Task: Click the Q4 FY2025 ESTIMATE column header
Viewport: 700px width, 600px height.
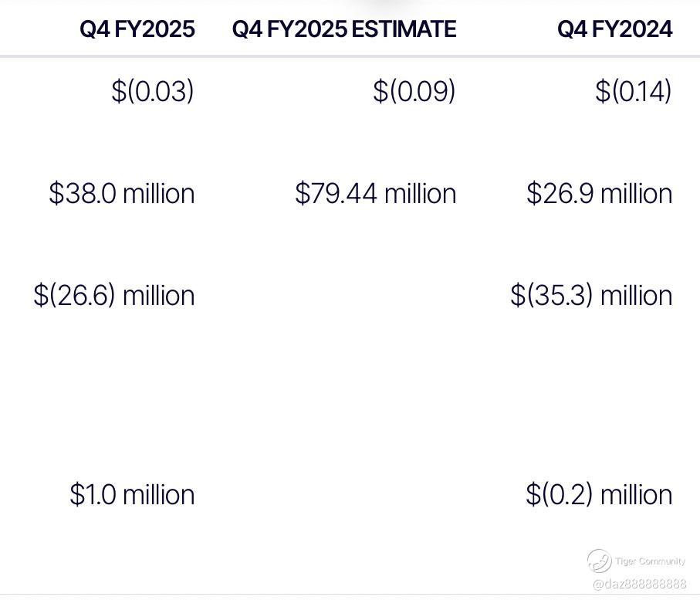Action: coord(344,29)
